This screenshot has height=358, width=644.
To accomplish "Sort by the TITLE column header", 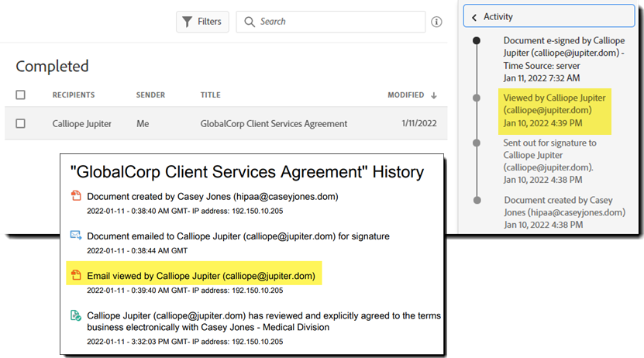I will pos(210,95).
